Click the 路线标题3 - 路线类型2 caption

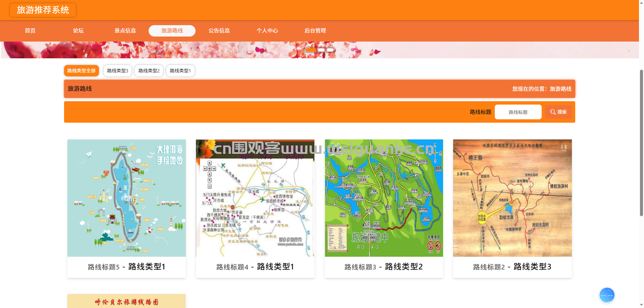pyautogui.click(x=384, y=267)
